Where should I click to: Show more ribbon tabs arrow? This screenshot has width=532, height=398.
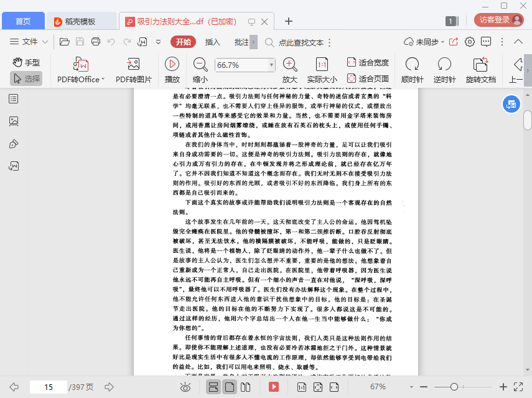tap(253, 42)
